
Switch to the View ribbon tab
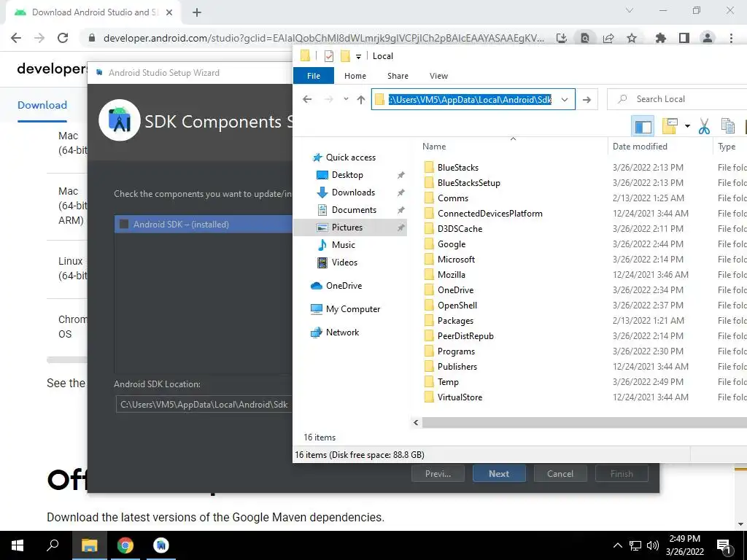438,76
